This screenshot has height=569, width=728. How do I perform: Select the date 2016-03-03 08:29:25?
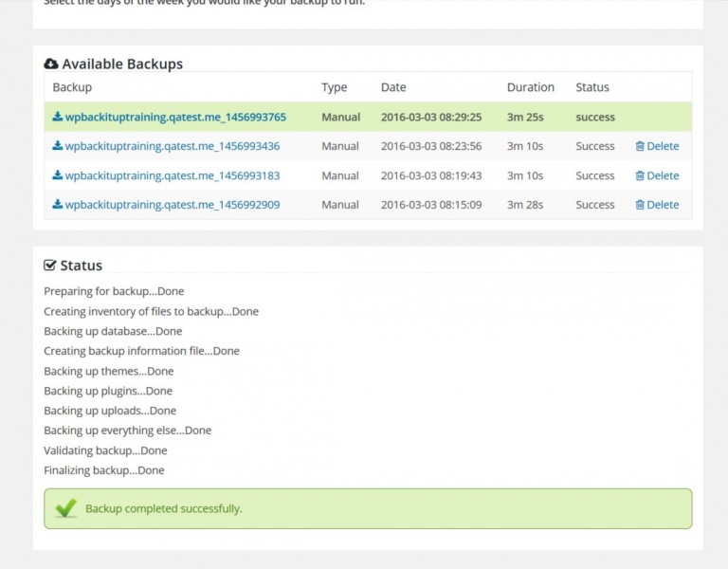pos(431,117)
